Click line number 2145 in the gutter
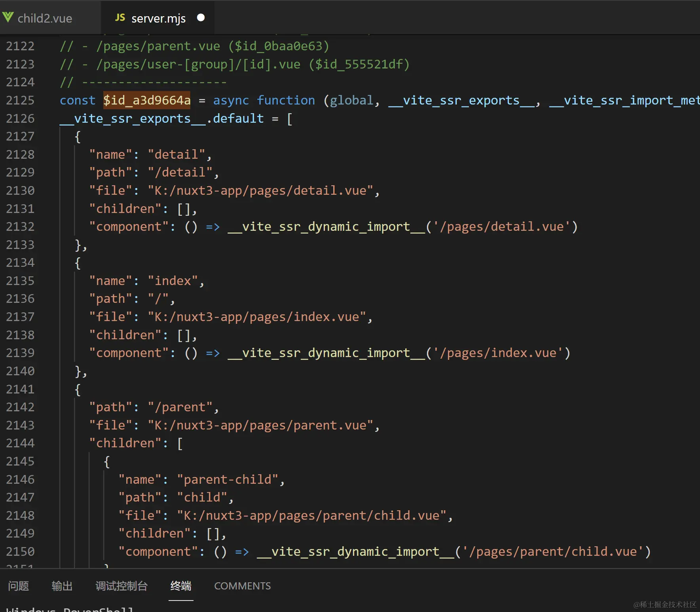This screenshot has height=612, width=700. 20,462
